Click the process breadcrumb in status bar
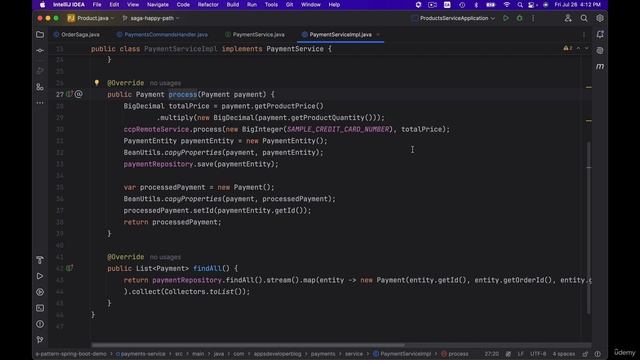This screenshot has width=640, height=360. click(455, 354)
